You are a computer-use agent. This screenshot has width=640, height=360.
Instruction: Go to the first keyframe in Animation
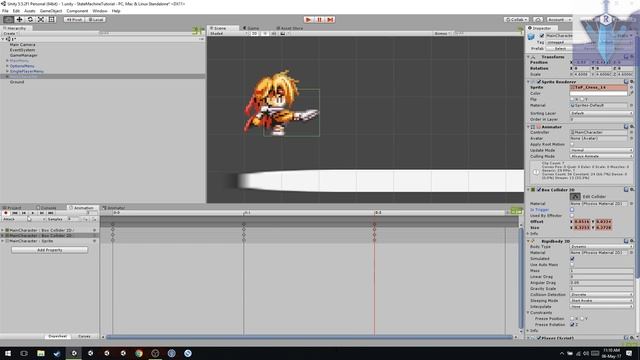tap(15, 213)
